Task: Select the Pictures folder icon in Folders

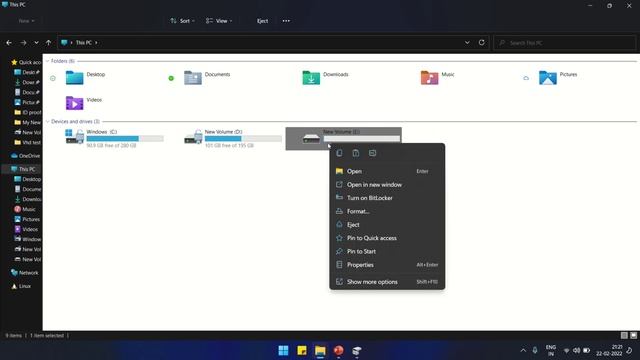Action: [548, 78]
